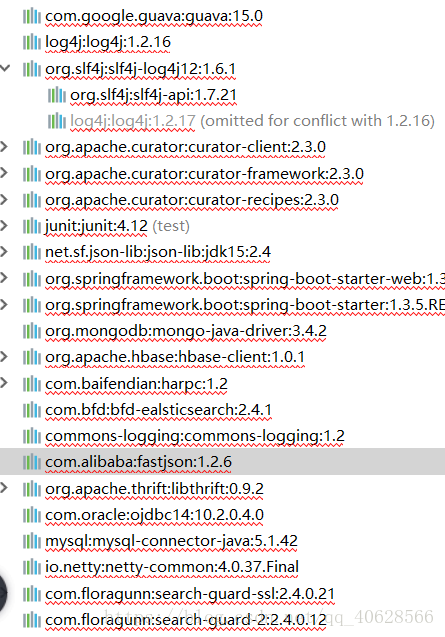Select com.google.guava:guava:15.0 dependency
Screen dimensions: 445x637
coord(154,16)
